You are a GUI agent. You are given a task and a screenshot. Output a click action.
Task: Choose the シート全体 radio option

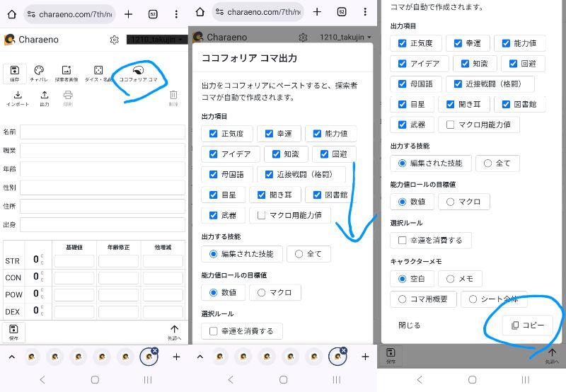click(x=493, y=299)
